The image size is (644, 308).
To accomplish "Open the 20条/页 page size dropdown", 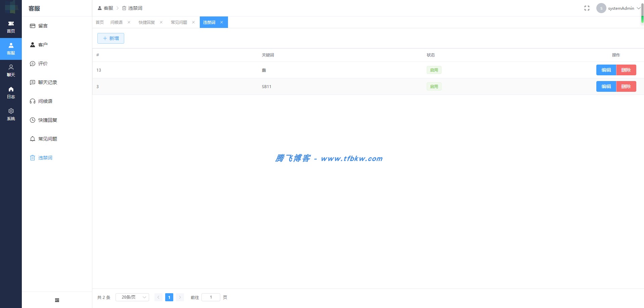I will [x=132, y=297].
